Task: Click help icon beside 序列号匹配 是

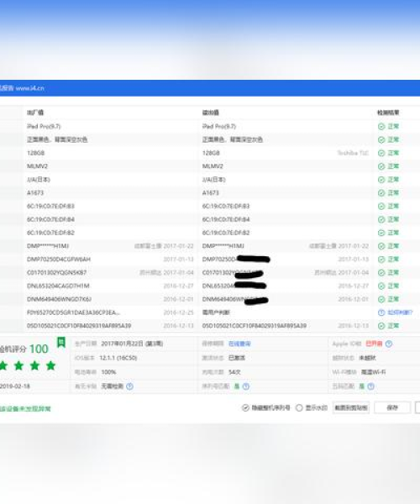Action: coord(246,386)
